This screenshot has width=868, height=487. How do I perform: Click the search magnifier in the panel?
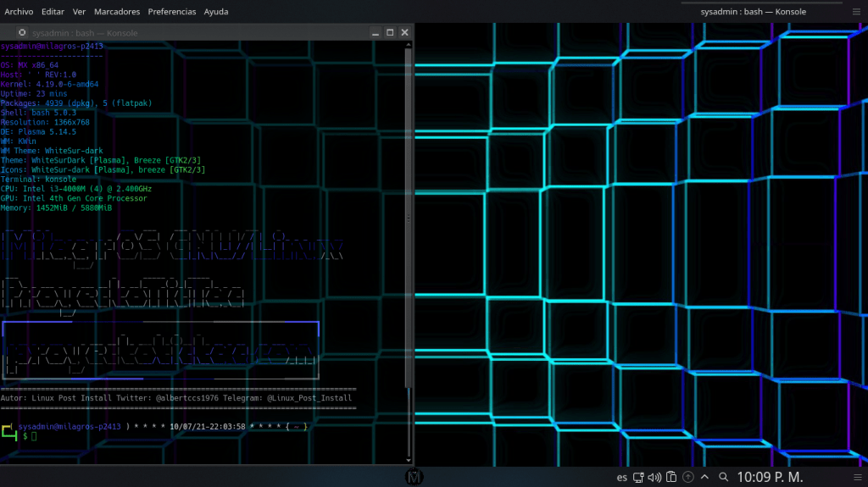(721, 477)
